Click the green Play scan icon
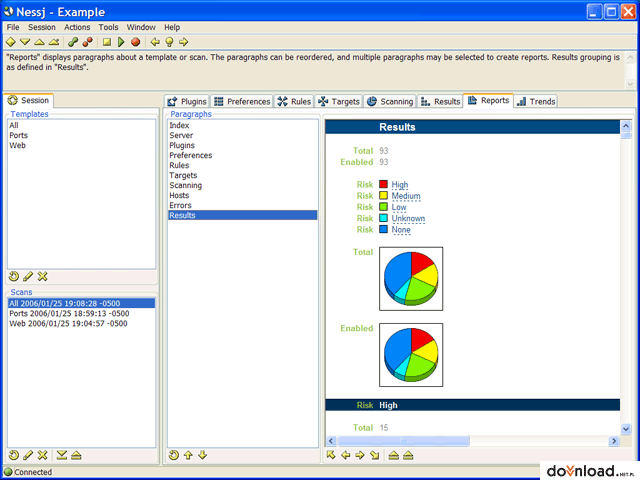This screenshot has width=640, height=480. click(x=121, y=42)
